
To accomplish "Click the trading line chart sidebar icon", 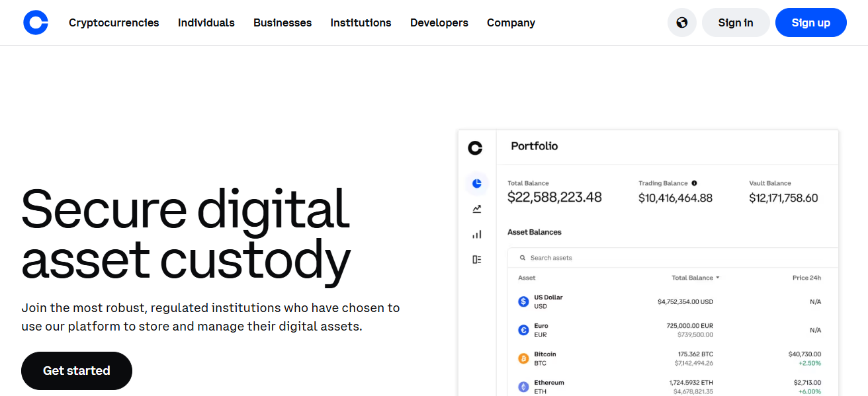I will (x=477, y=208).
